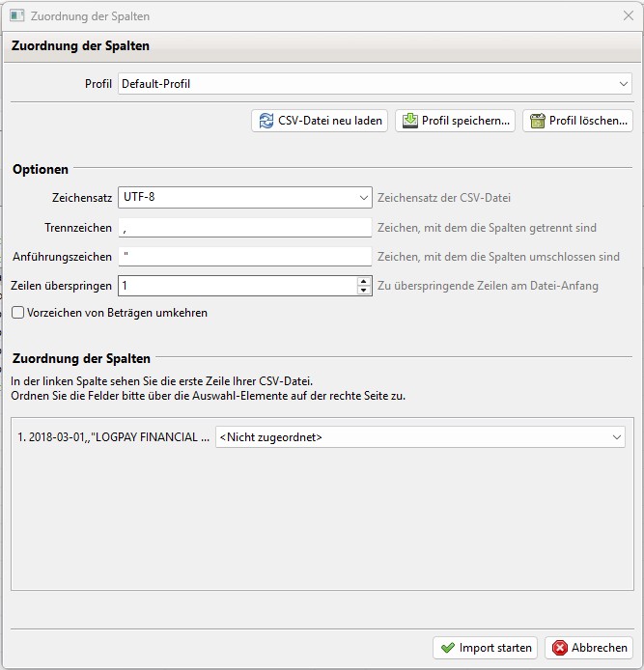Click the reload icon on CSV-Datei neu laden
This screenshot has height=670, width=644.
point(266,121)
